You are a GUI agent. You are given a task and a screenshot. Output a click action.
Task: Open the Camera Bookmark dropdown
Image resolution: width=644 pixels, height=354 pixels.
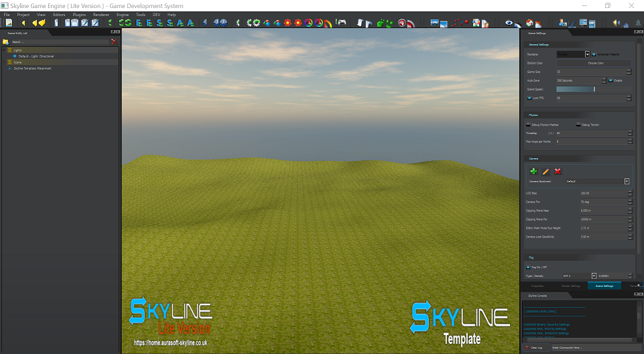pyautogui.click(x=627, y=181)
